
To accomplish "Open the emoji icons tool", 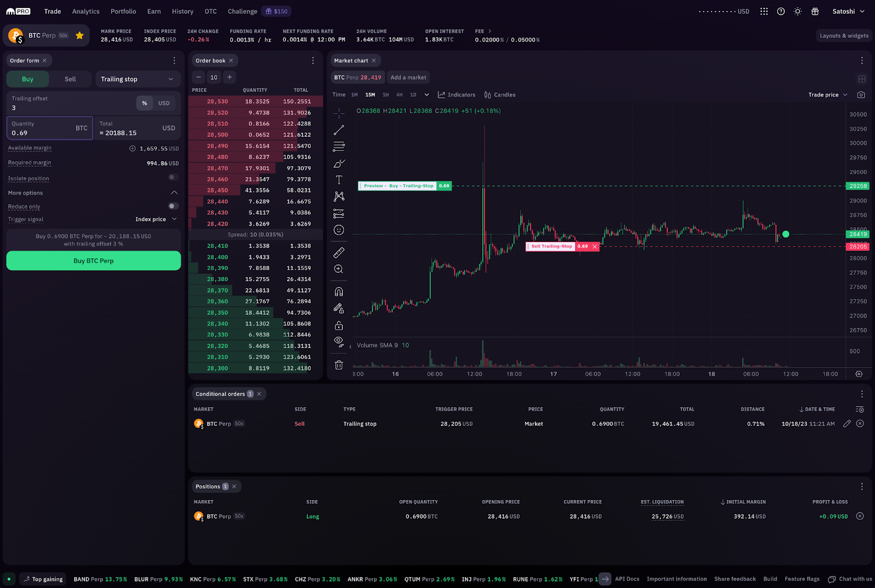I will pos(339,230).
